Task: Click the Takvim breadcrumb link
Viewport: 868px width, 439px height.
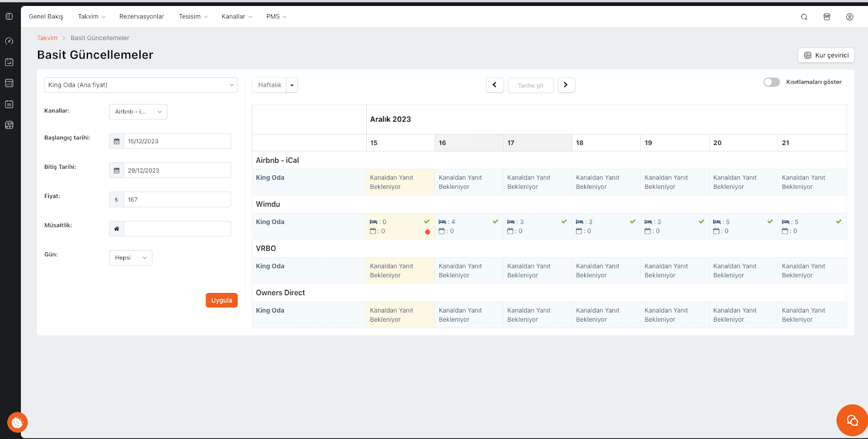Action: point(47,38)
